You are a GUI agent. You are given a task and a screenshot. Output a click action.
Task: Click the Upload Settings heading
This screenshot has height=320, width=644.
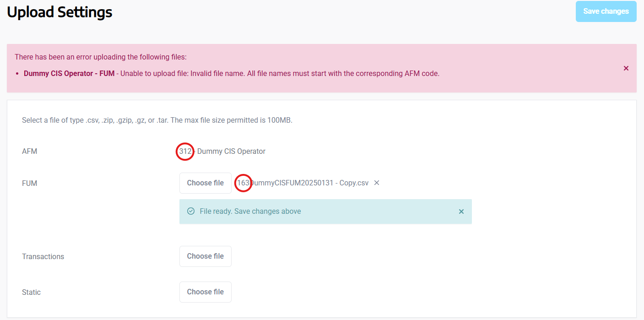(x=60, y=12)
